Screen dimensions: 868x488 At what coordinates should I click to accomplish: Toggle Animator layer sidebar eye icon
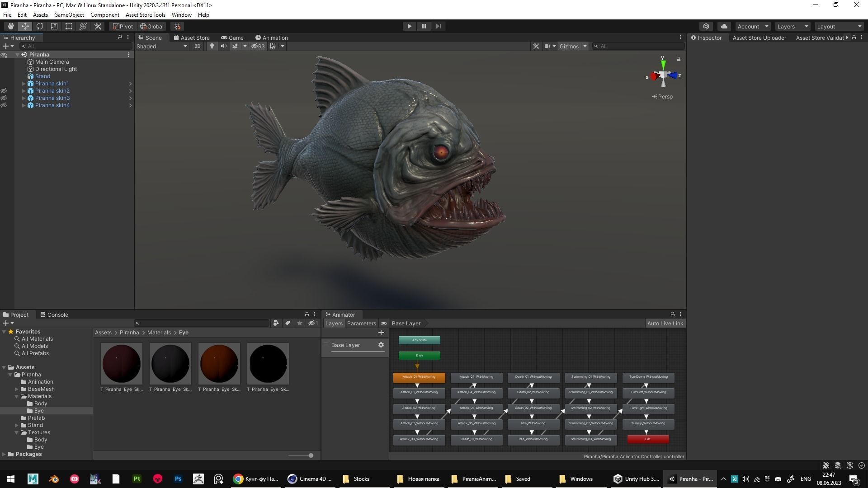383,323
